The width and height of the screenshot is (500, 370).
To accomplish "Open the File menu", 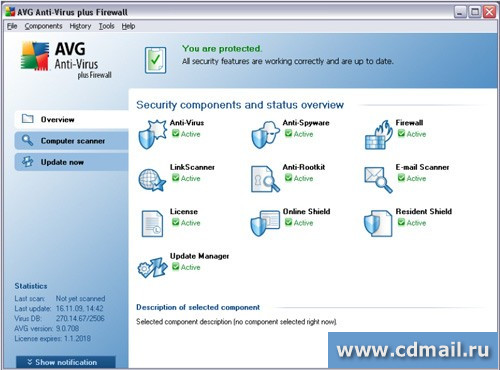I will (x=12, y=26).
